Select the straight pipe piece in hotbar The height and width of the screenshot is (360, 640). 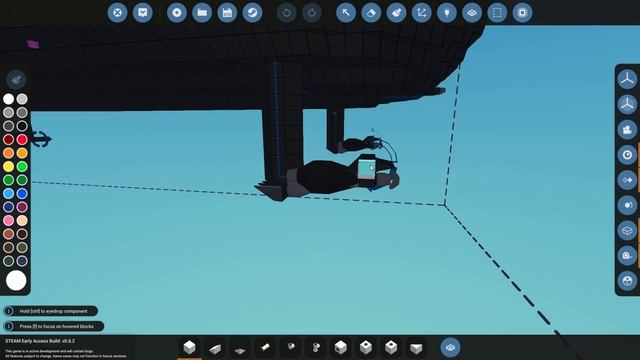tap(265, 348)
